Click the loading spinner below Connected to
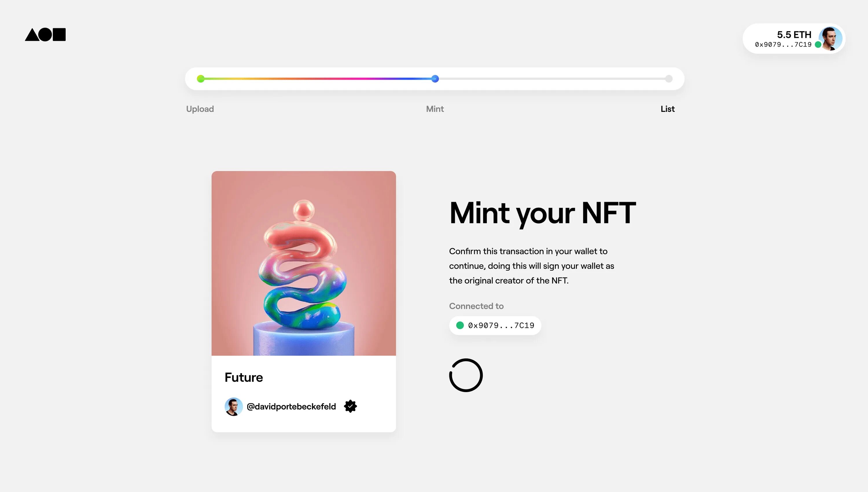Image resolution: width=868 pixels, height=492 pixels. pyautogui.click(x=466, y=375)
